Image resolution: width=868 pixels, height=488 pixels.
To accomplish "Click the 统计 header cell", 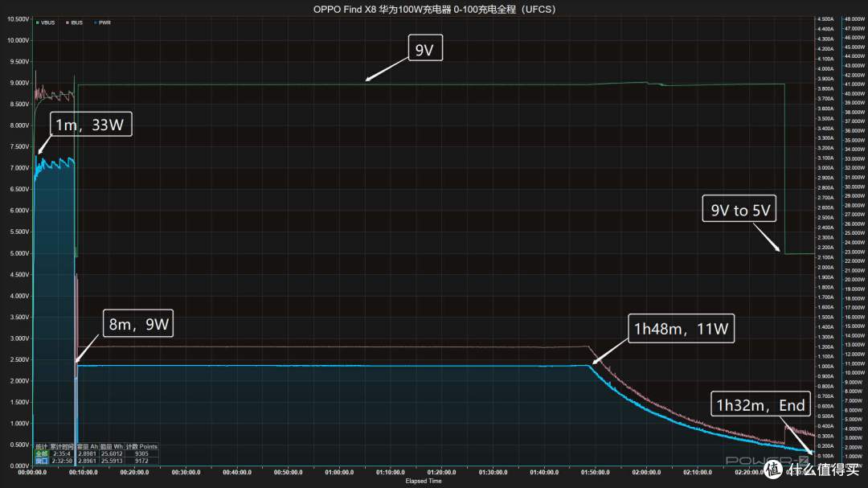I will tap(42, 446).
